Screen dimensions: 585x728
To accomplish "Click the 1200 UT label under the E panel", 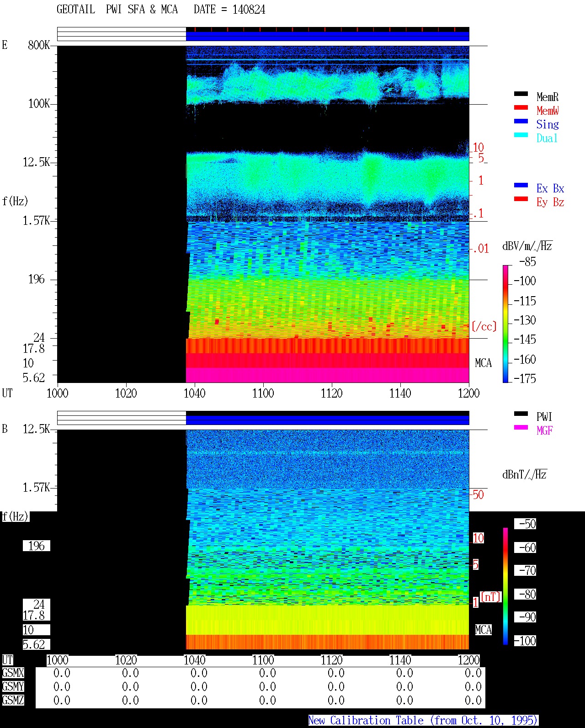I will 469,393.
